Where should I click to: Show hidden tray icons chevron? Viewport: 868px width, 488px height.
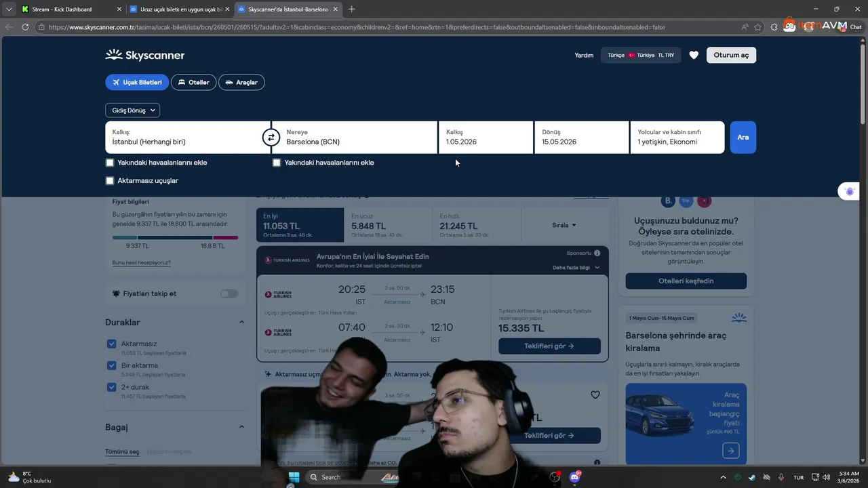click(x=723, y=477)
